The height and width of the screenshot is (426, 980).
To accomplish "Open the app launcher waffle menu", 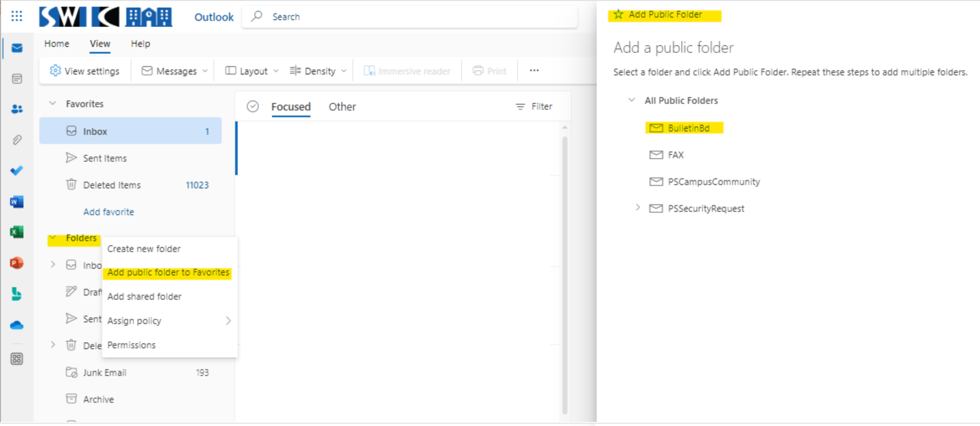I will click(x=16, y=16).
